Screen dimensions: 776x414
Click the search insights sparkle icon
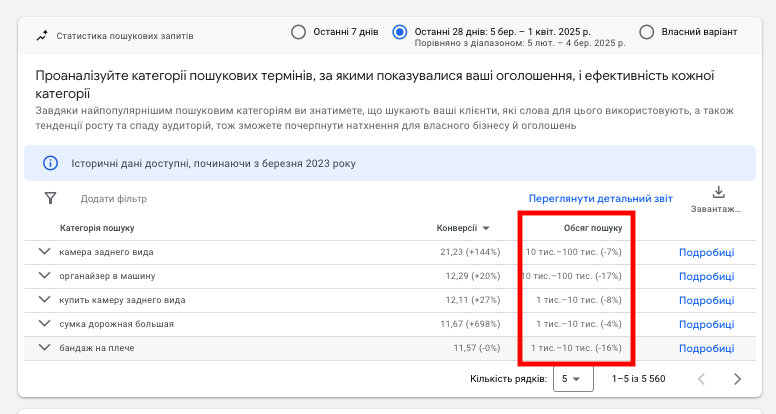[42, 36]
